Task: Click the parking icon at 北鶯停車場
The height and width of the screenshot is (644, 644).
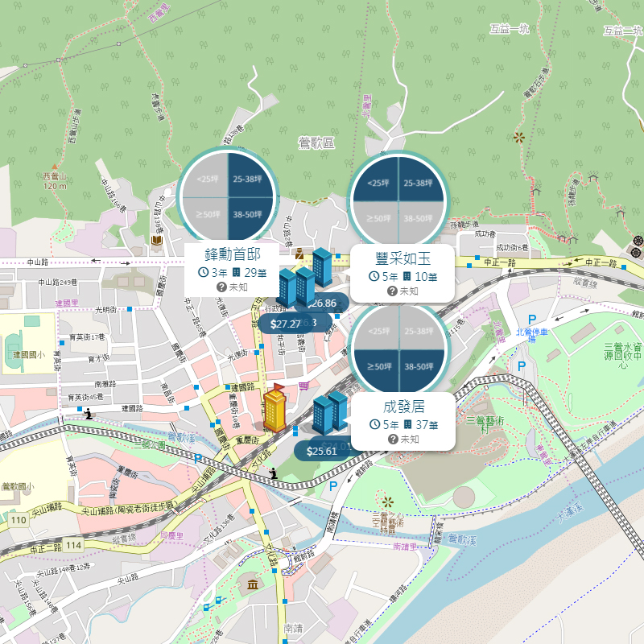Action: click(x=532, y=319)
